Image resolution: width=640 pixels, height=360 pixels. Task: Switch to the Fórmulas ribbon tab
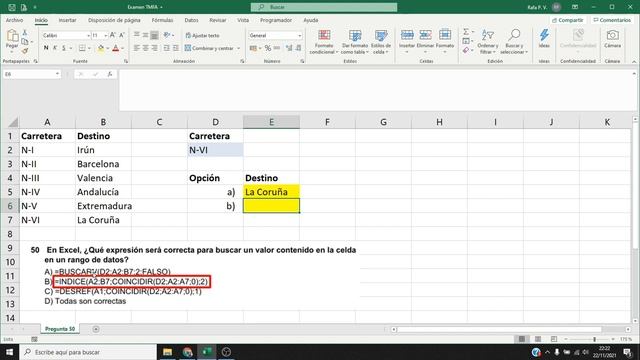[162, 20]
